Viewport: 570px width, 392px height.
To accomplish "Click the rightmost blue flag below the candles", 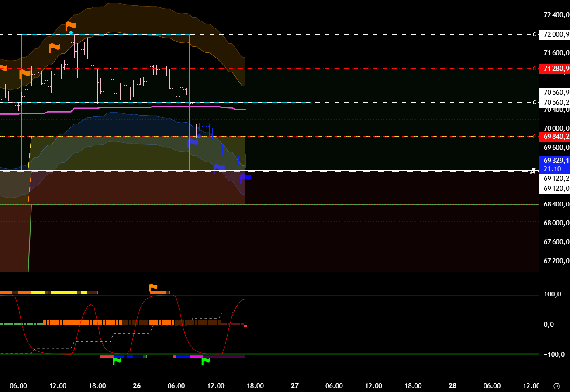I will pos(245,177).
